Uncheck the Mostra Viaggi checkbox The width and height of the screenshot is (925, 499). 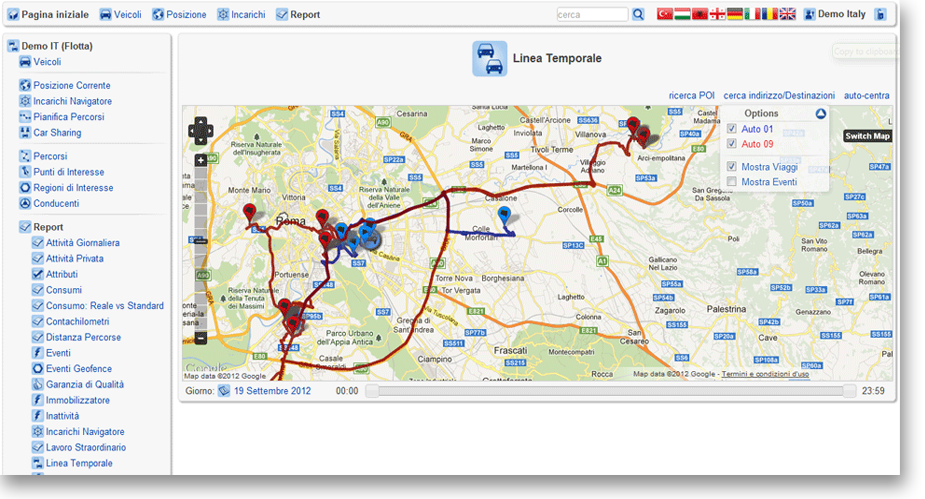tap(732, 167)
